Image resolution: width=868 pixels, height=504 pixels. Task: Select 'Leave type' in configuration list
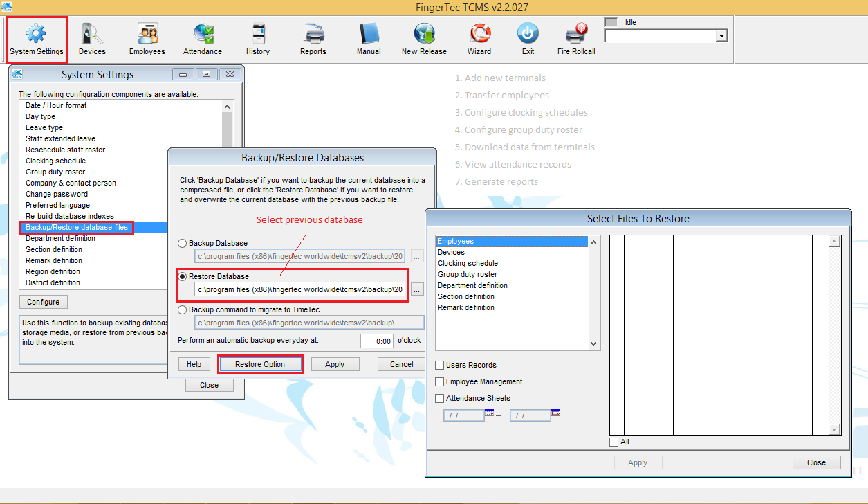[44, 127]
